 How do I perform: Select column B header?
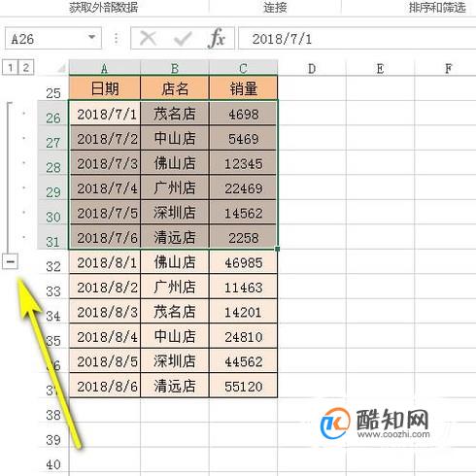click(175, 68)
